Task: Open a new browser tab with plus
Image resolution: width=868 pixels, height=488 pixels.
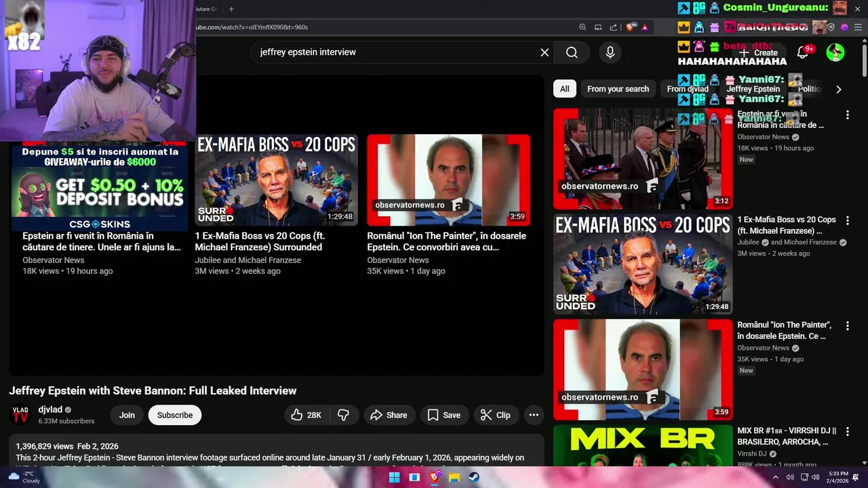Action: [x=231, y=9]
